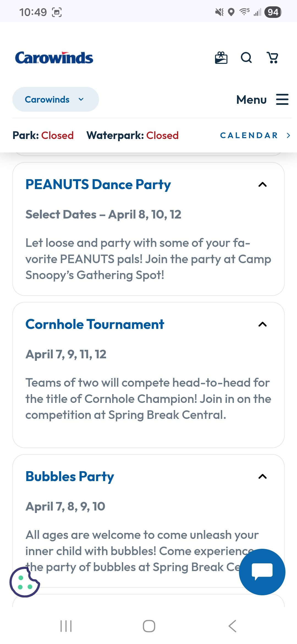Screen dimensions: 297x644
Task: Expand the Carowinds park selector dropdown
Action: pos(55,99)
